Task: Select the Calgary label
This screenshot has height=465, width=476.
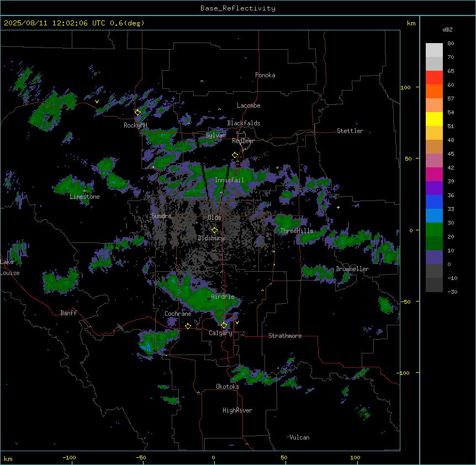Action: pos(221,333)
